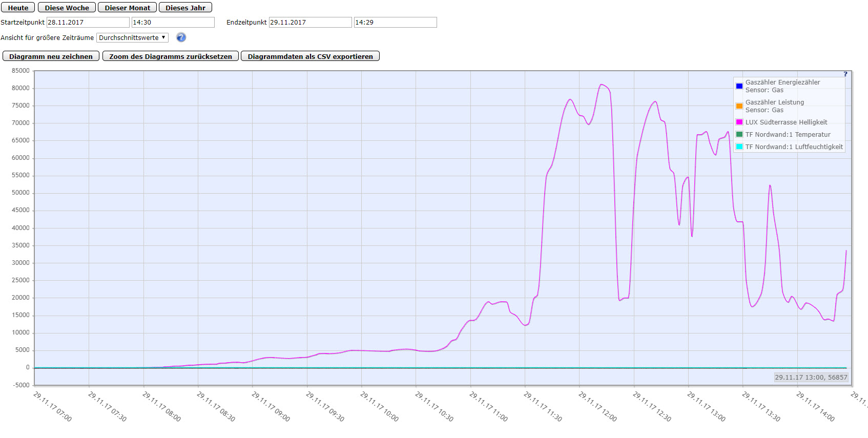Click the -5000 y-axis label
This screenshot has width=868, height=438.
pos(20,385)
